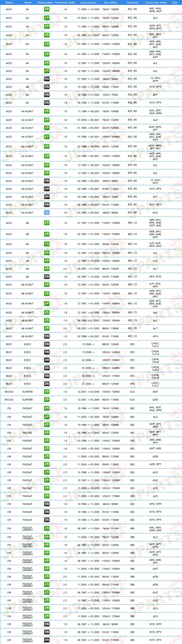Click petrol icon in Skoda Superb AWT row
The image size is (182, 644).
pyautogui.click(x=47, y=392)
